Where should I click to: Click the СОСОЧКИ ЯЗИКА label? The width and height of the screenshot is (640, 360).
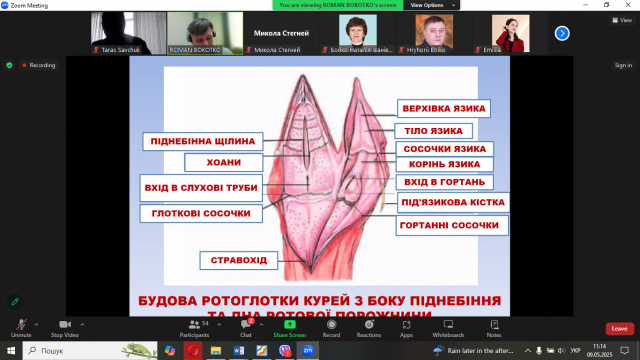click(444, 149)
